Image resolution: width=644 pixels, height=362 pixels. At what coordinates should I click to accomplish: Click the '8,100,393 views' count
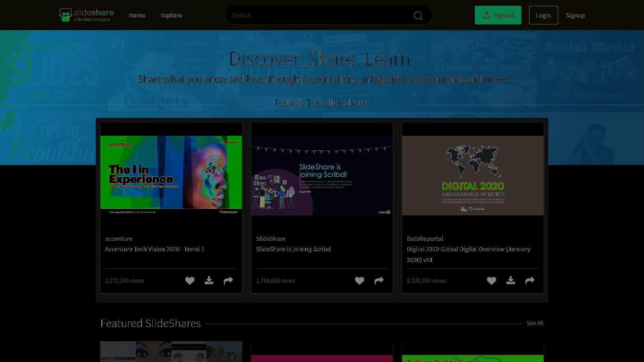pyautogui.click(x=426, y=280)
